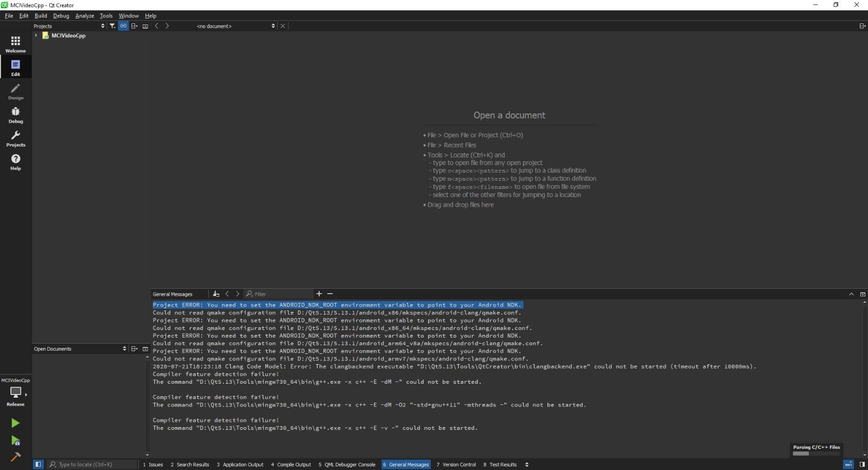868x470 pixels.
Task: Go forward in editor navigation history
Action: (167, 26)
